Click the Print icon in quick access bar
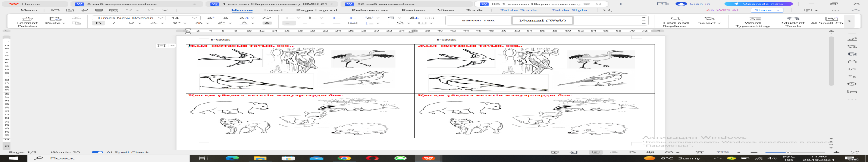The image size is (868, 162). click(x=99, y=10)
